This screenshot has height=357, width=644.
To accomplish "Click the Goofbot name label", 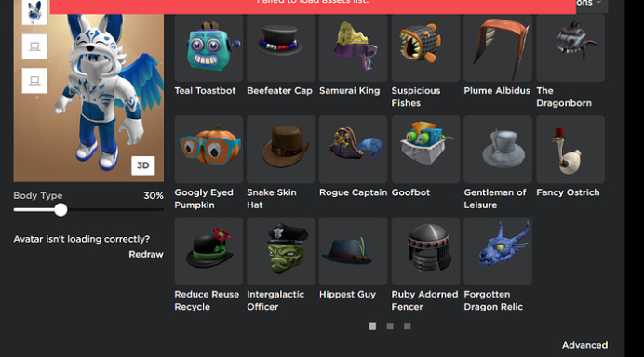I will pyautogui.click(x=410, y=192).
